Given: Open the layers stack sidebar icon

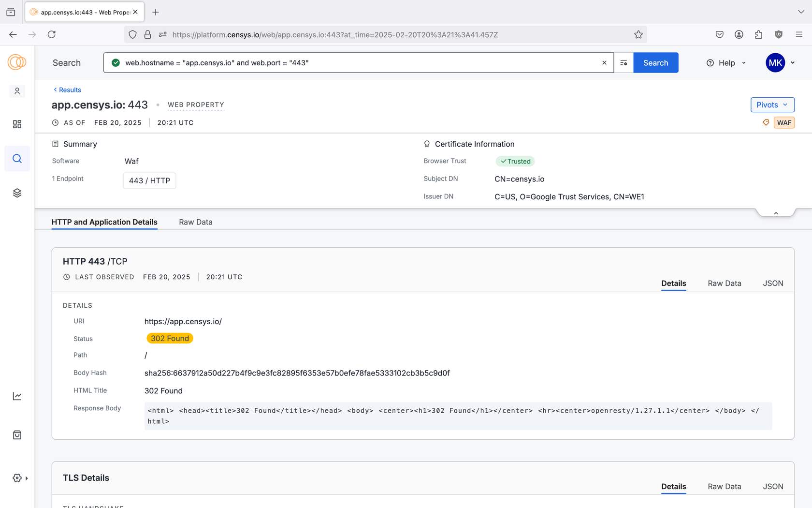Looking at the screenshot, I should pos(17,193).
